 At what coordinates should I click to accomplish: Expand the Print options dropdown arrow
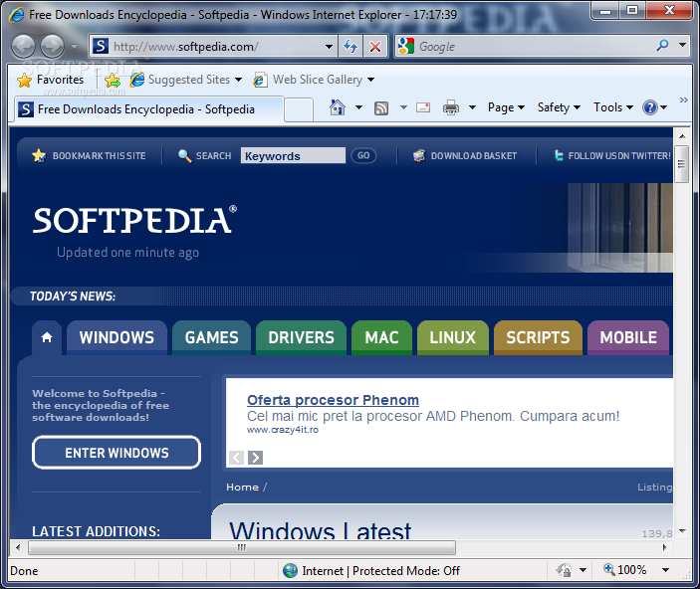tap(472, 107)
